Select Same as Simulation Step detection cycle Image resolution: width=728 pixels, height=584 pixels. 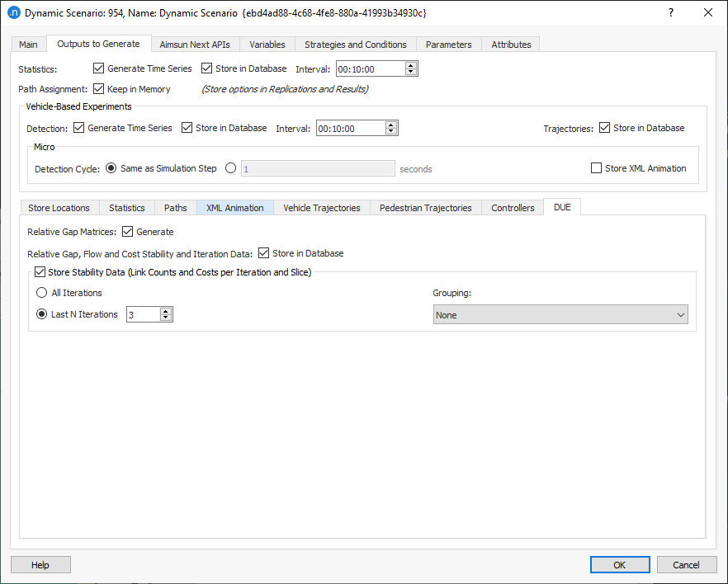111,168
